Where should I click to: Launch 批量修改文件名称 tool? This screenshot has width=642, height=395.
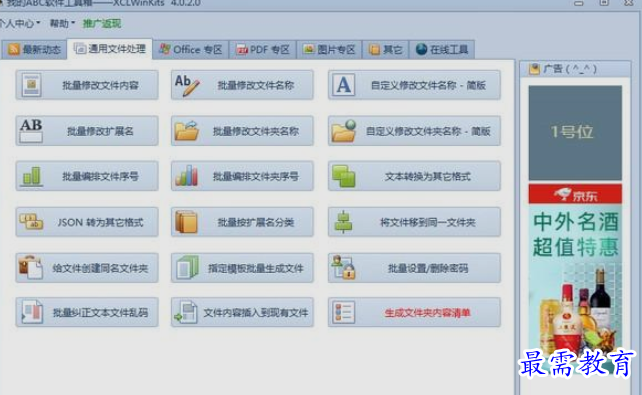(x=242, y=85)
